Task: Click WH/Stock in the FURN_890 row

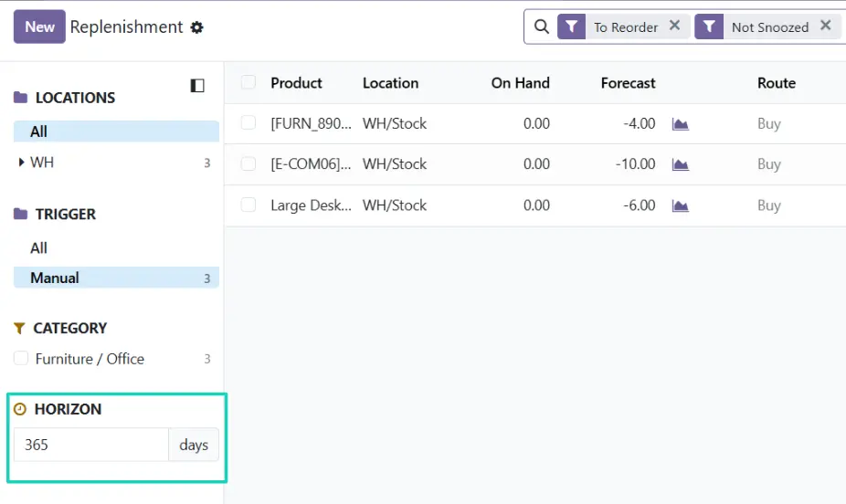Action: (395, 123)
